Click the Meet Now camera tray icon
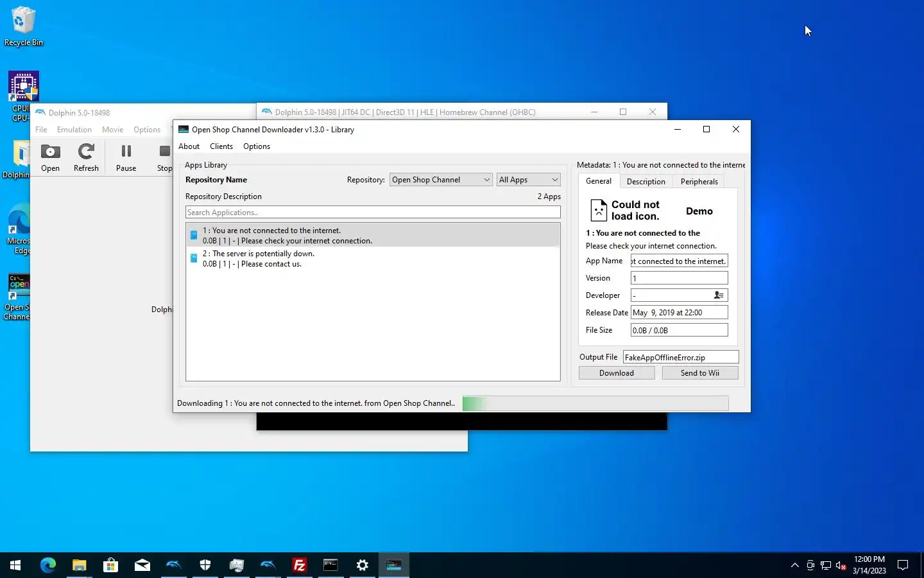 [x=810, y=566]
